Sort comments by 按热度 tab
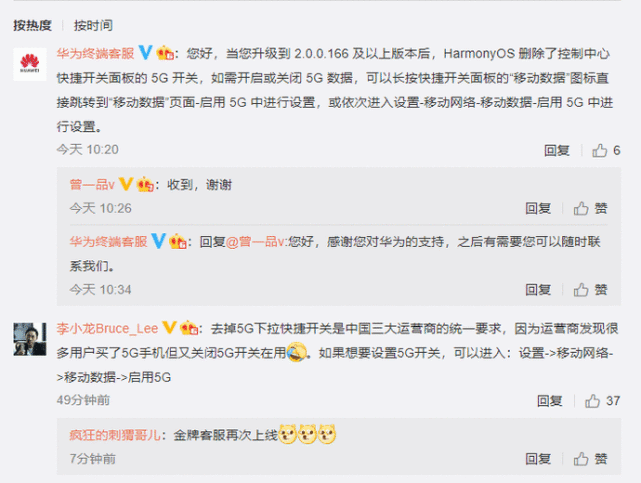 coord(33,25)
